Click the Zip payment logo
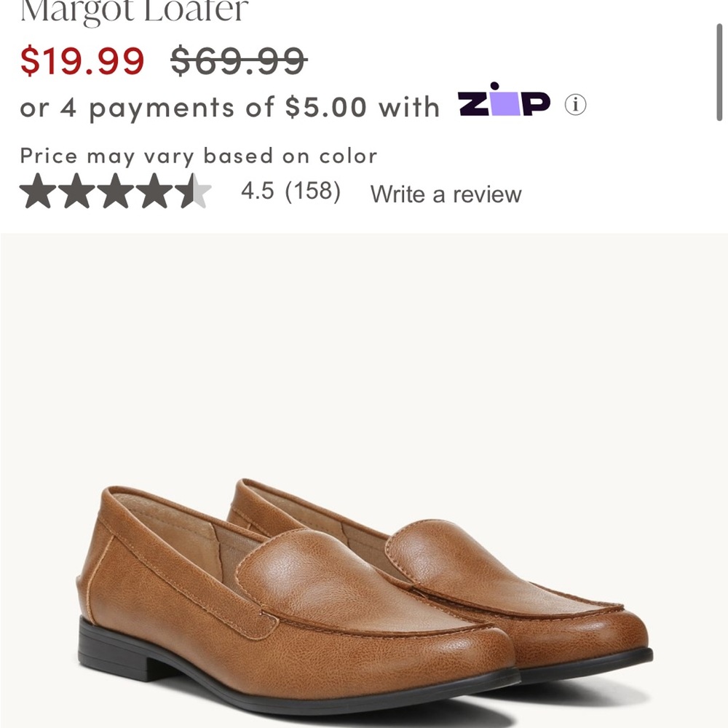This screenshot has height=728, width=728. click(504, 104)
